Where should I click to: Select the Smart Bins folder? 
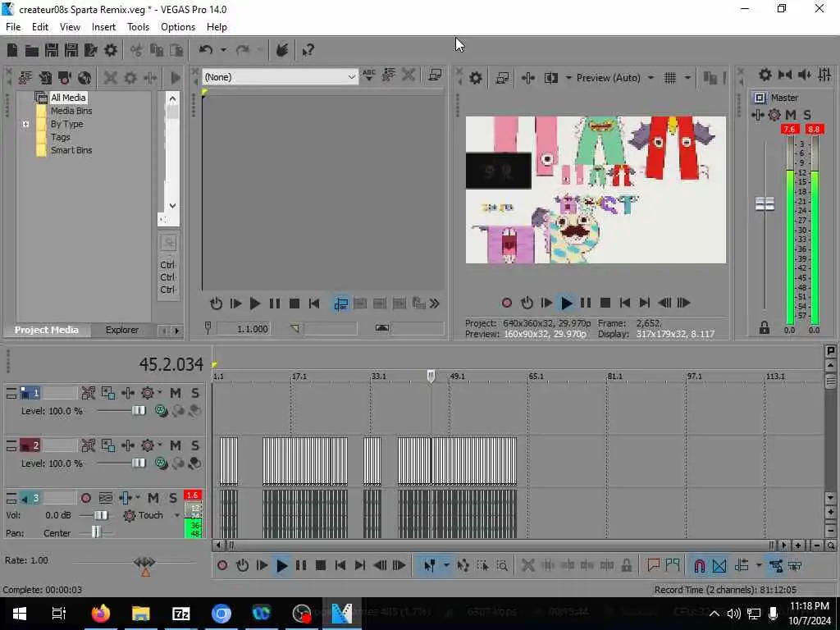click(x=71, y=150)
